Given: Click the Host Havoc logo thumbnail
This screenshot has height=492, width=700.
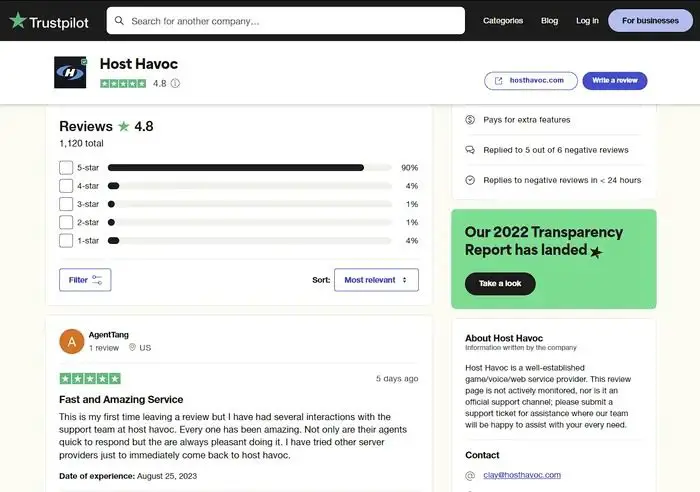Looking at the screenshot, I should [70, 72].
